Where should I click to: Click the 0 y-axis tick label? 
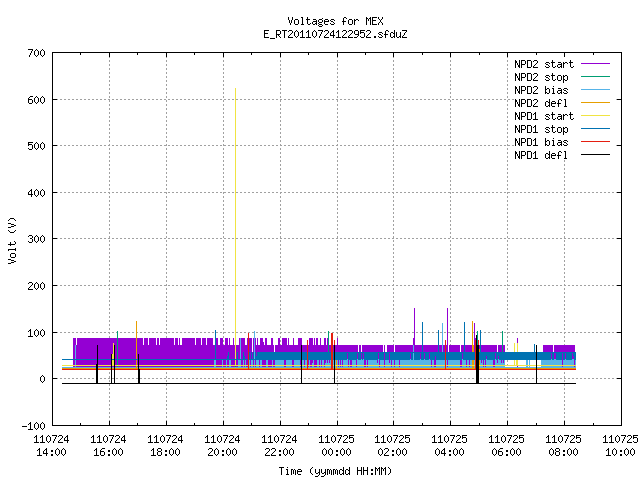pyautogui.click(x=42, y=379)
